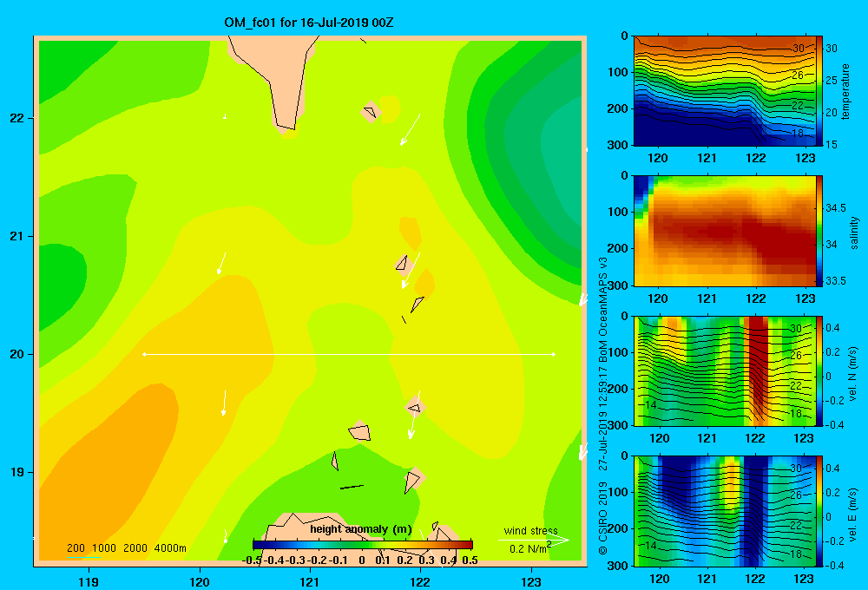Image resolution: width=868 pixels, height=590 pixels.
Task: Click the salinity axis label
Action: pos(854,233)
